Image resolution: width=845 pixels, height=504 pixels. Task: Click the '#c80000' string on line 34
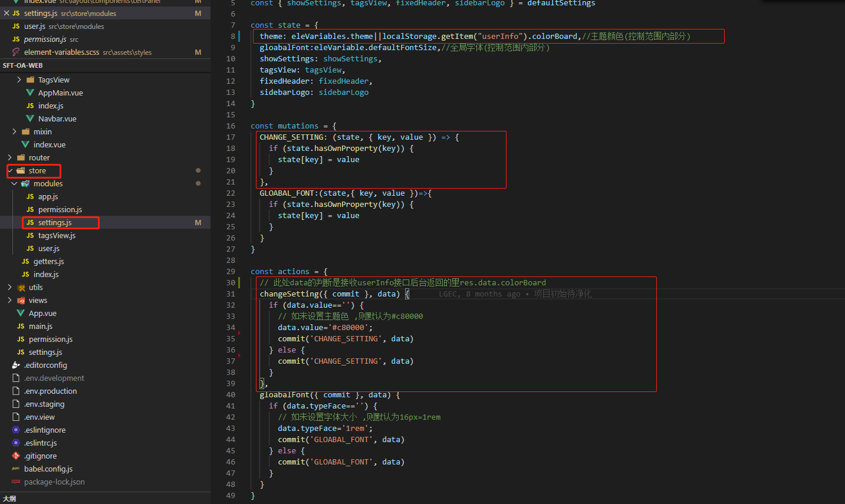click(x=350, y=327)
